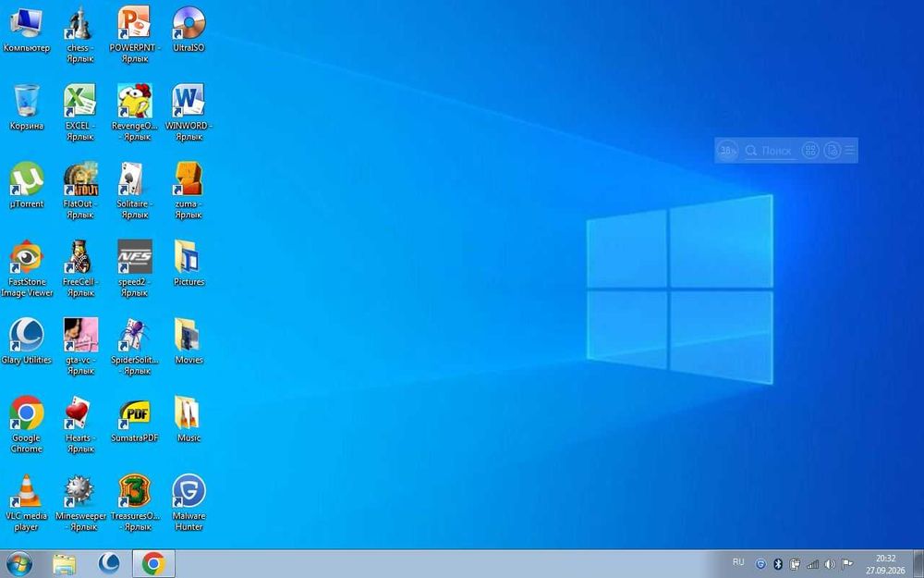Open the volume speaker tray icon
This screenshot has height=578, width=924.
pos(830,564)
